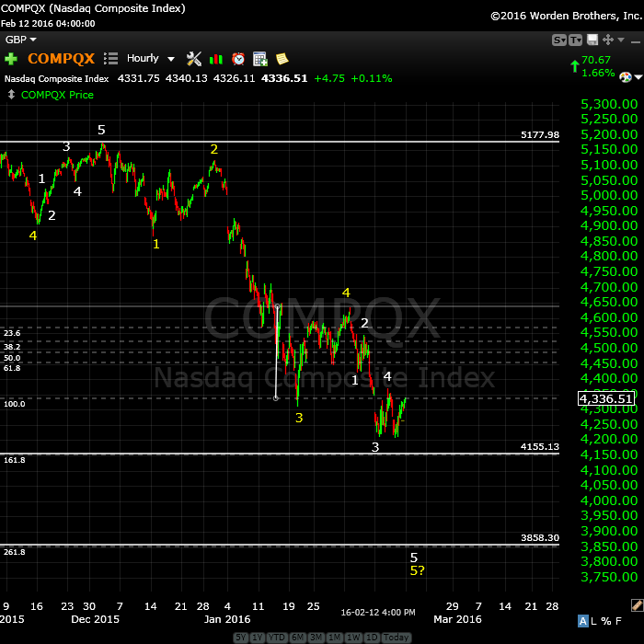Click the 5,300.00 price scale value
Image resolution: width=644 pixels, height=644 pixels.
tap(609, 104)
